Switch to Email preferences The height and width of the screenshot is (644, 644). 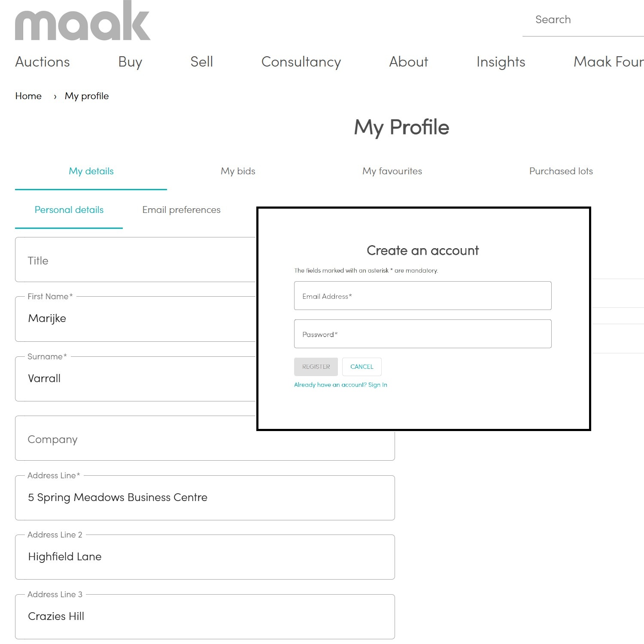(181, 210)
